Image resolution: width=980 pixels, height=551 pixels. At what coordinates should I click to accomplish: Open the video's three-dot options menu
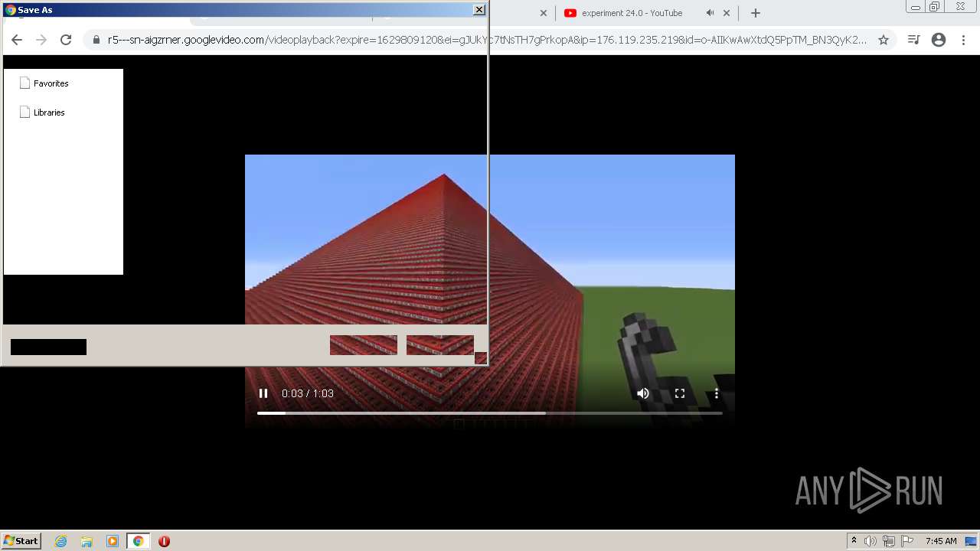(x=717, y=393)
